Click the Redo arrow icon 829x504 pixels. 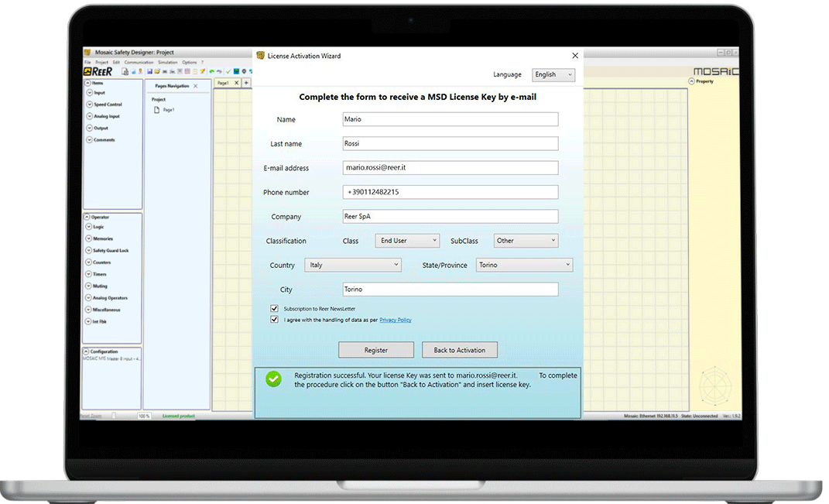point(218,71)
